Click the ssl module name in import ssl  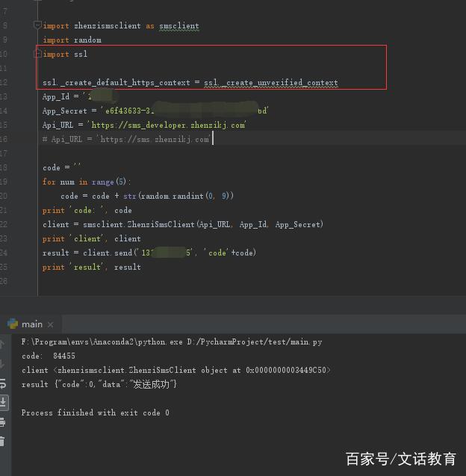coord(81,55)
